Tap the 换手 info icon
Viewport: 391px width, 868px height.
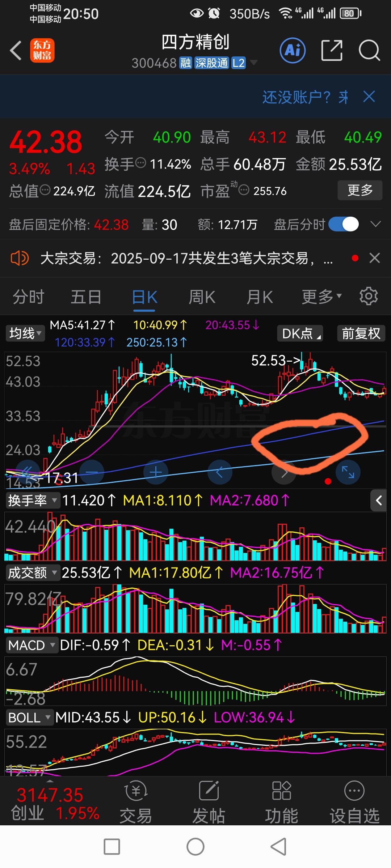click(x=140, y=163)
